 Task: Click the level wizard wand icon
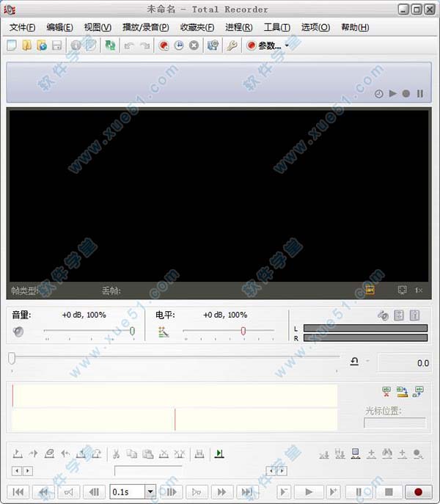point(164,332)
